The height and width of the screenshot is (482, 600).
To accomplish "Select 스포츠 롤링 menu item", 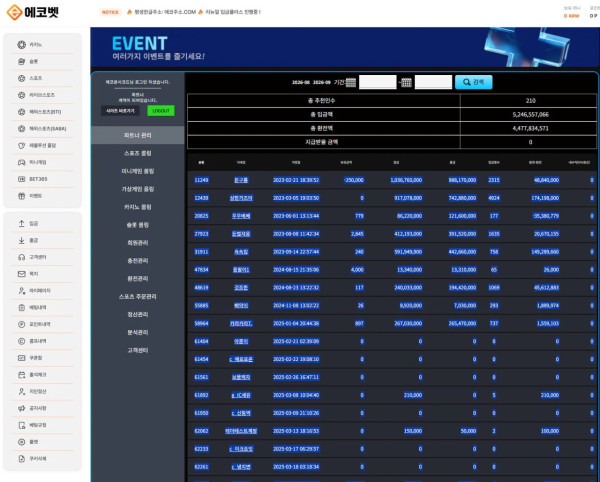I will coord(138,153).
